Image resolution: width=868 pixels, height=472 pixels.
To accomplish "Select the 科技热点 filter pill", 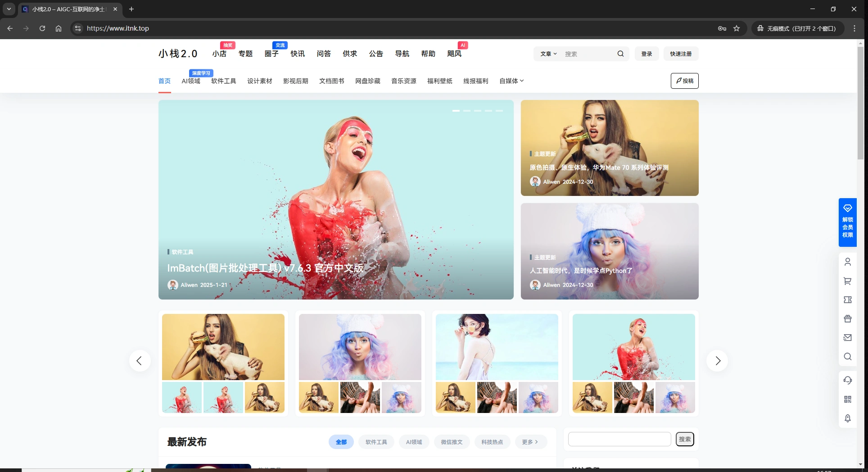I will tap(492, 442).
